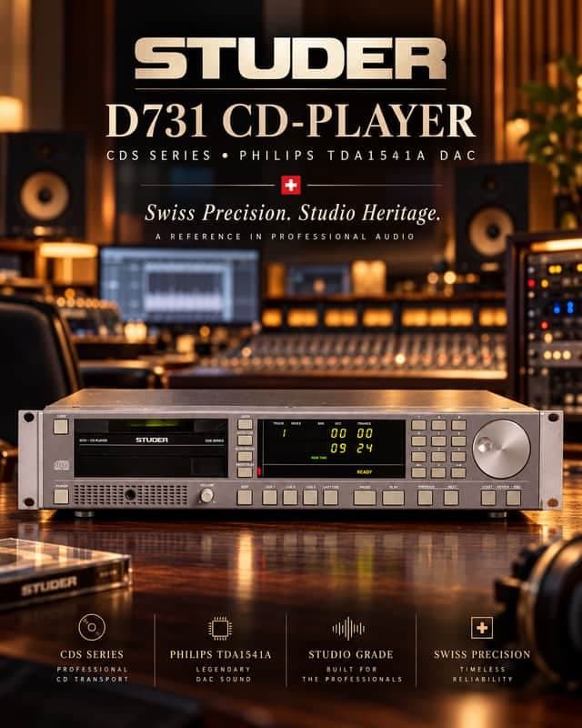The width and height of the screenshot is (582, 728).
Task: Click the STUDER logo on the disc tray
Action: (x=152, y=440)
